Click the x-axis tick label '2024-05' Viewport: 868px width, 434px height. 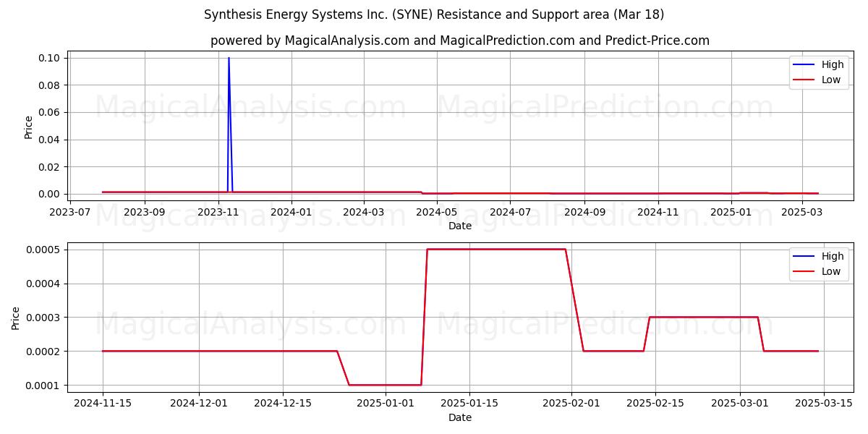click(437, 212)
